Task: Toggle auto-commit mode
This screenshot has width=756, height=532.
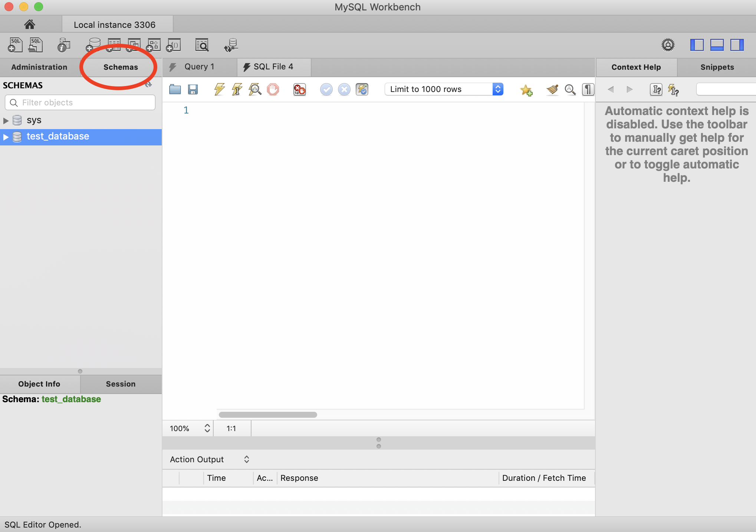Action: (362, 89)
